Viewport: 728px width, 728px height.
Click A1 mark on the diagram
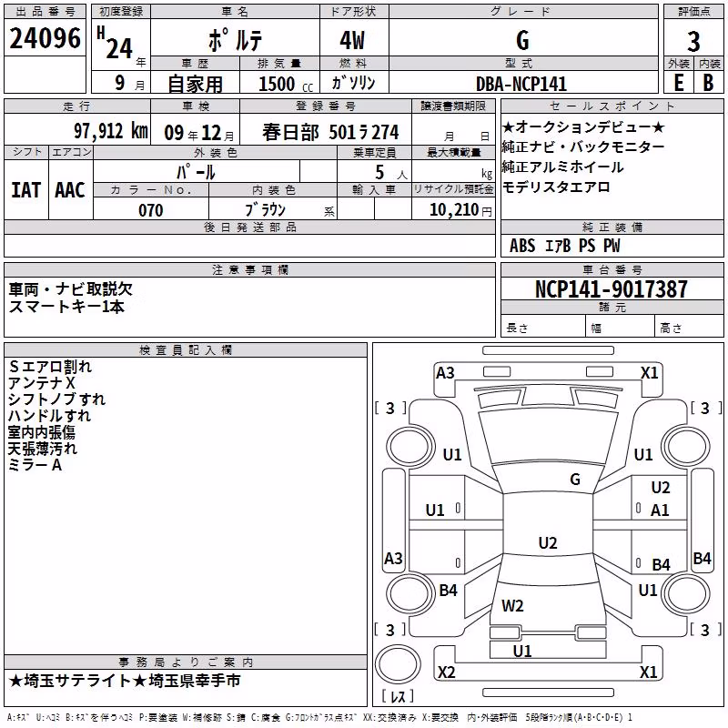click(x=660, y=511)
